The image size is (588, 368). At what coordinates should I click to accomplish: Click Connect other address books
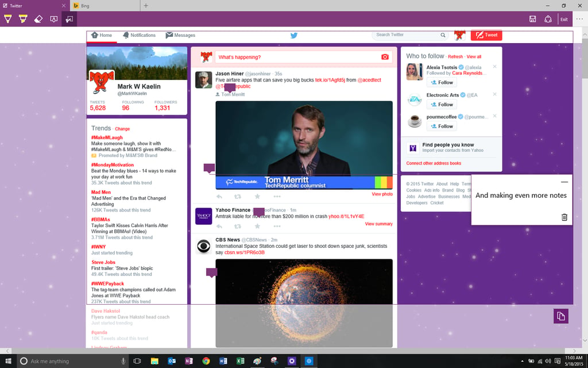(x=434, y=163)
